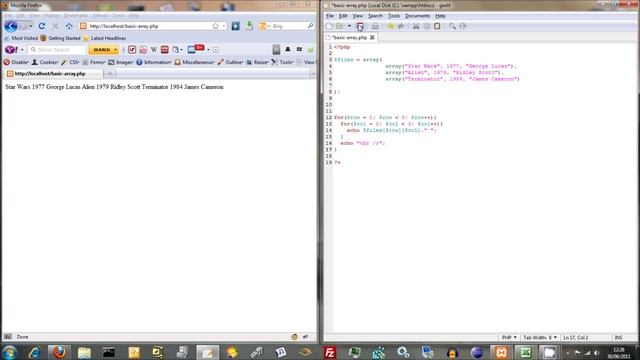The height and width of the screenshot is (360, 640).
Task: Click the Yahoo Search input field
Action: (57, 50)
